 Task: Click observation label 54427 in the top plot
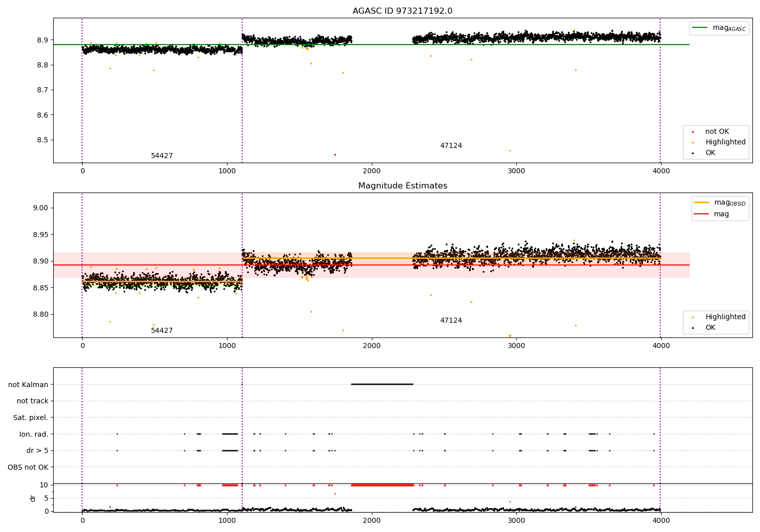[162, 156]
